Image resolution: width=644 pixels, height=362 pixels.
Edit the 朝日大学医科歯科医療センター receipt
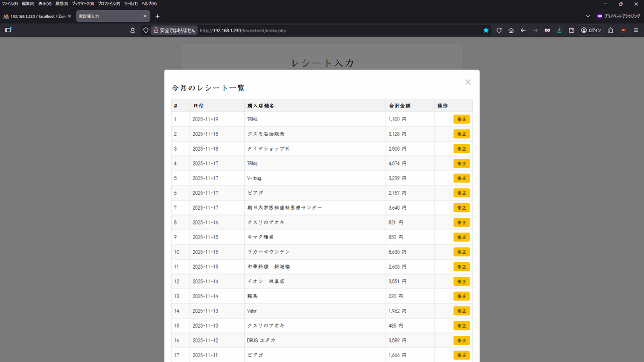pyautogui.click(x=462, y=208)
